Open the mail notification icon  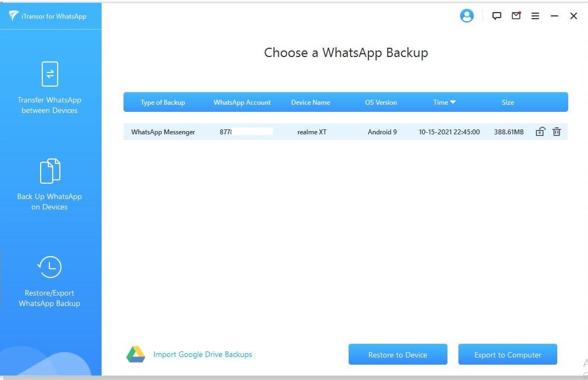[x=516, y=15]
